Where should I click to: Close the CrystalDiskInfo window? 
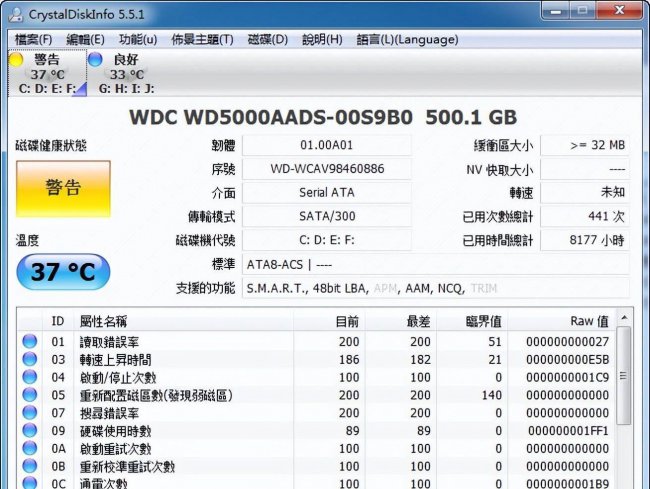620,11
